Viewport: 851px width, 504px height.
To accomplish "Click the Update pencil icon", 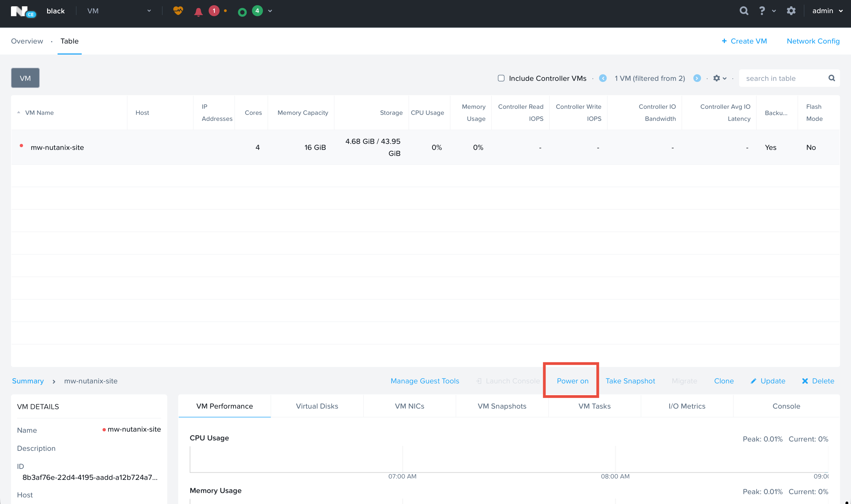I will 754,381.
